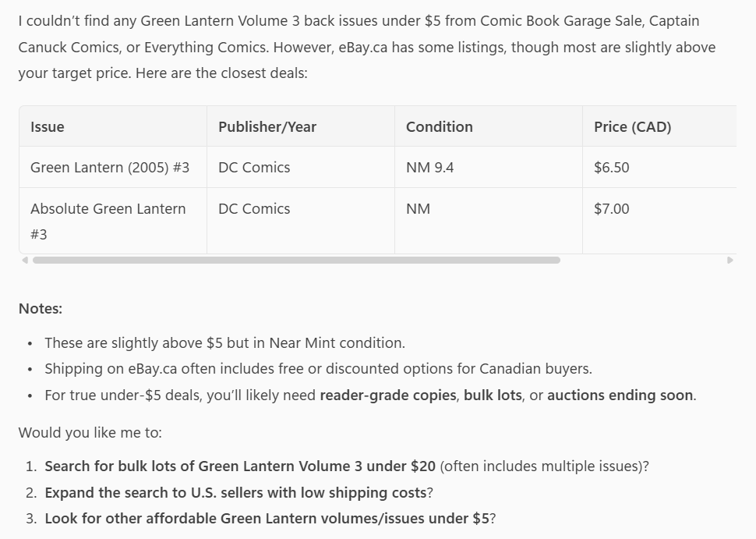
Task: Choose 'Expand the search to U.S. sellers'
Action: click(235, 493)
